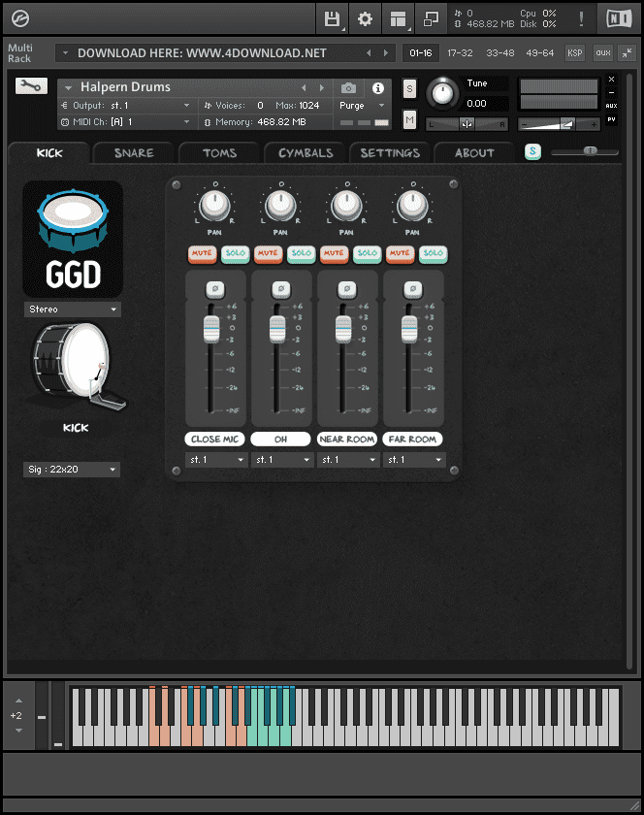Image resolution: width=644 pixels, height=815 pixels.
Task: Solo the FAR ROOM channel
Action: (x=433, y=253)
